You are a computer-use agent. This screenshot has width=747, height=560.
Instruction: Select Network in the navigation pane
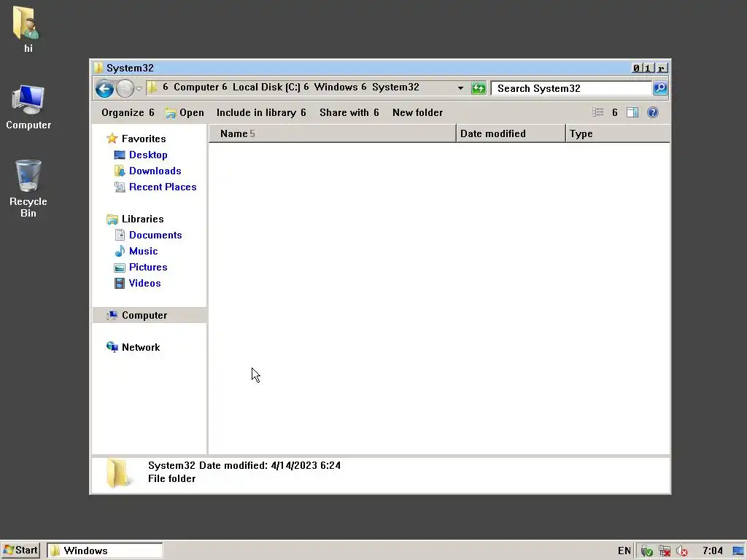click(x=141, y=347)
